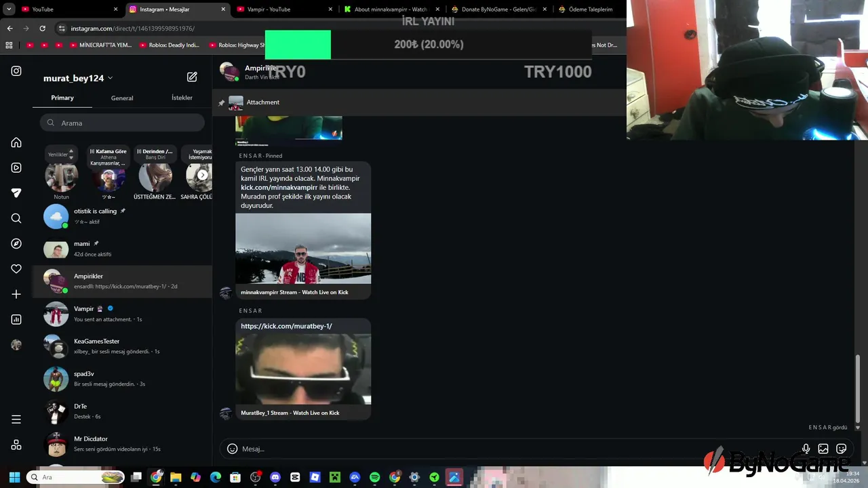The image size is (868, 488).
Task: Open the Dashboard chart icon in sidebar
Action: (16, 319)
